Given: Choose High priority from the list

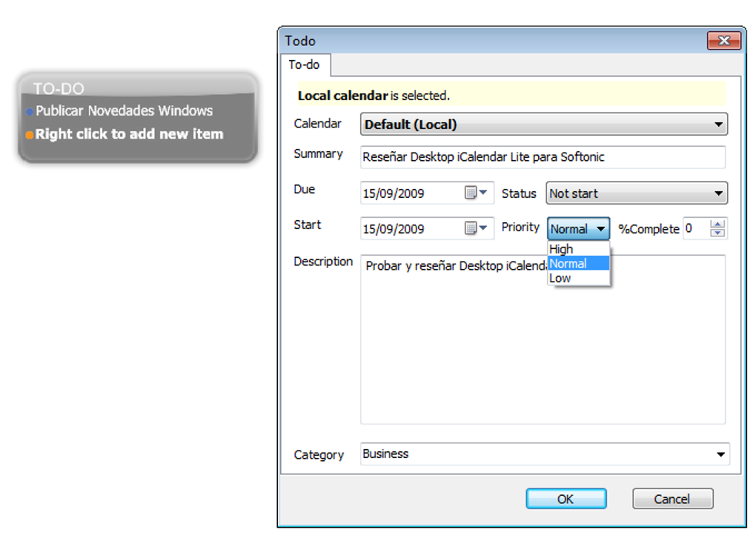Looking at the screenshot, I should [x=579, y=249].
